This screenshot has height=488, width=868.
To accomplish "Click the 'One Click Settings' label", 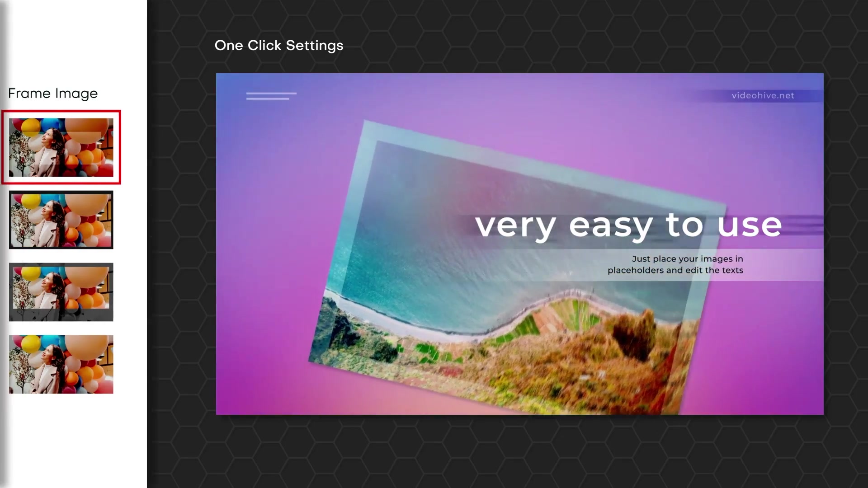I will (279, 45).
